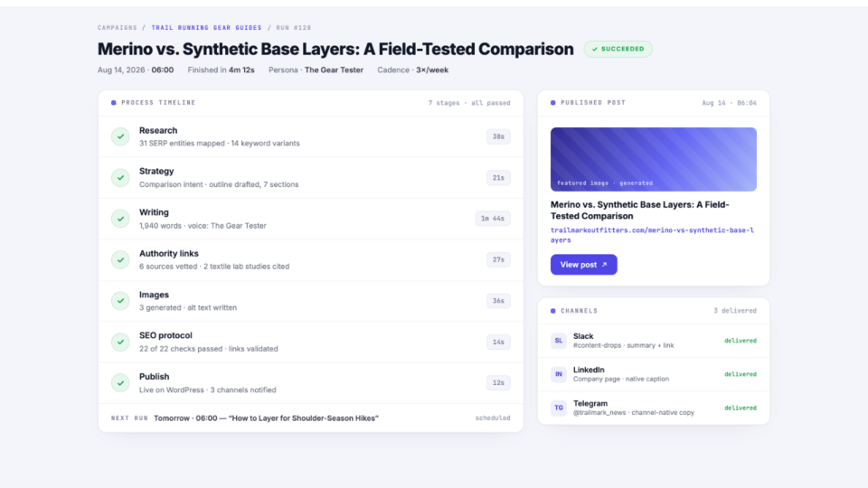Click the main run title heading

click(x=335, y=49)
